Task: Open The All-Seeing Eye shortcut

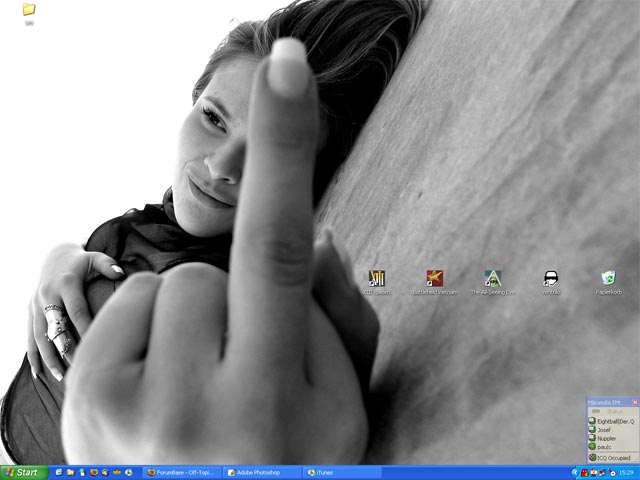Action: (493, 282)
